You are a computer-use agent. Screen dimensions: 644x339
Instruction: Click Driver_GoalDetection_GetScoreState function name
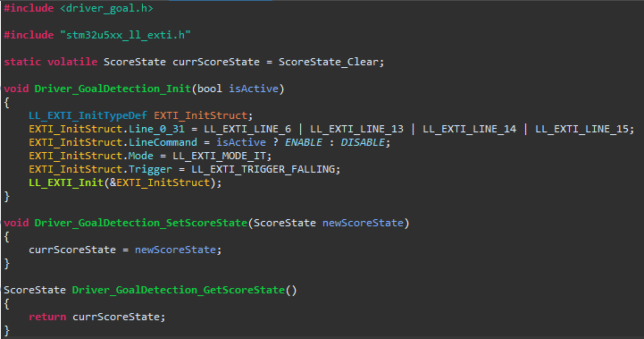tap(179, 290)
